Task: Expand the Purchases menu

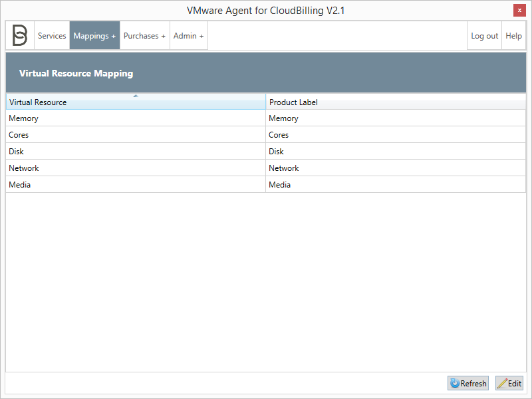Action: pos(144,35)
